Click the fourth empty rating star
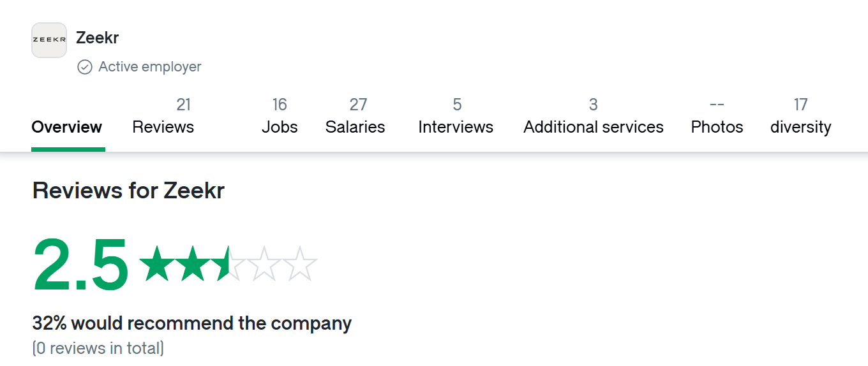This screenshot has width=868, height=366. (x=264, y=264)
